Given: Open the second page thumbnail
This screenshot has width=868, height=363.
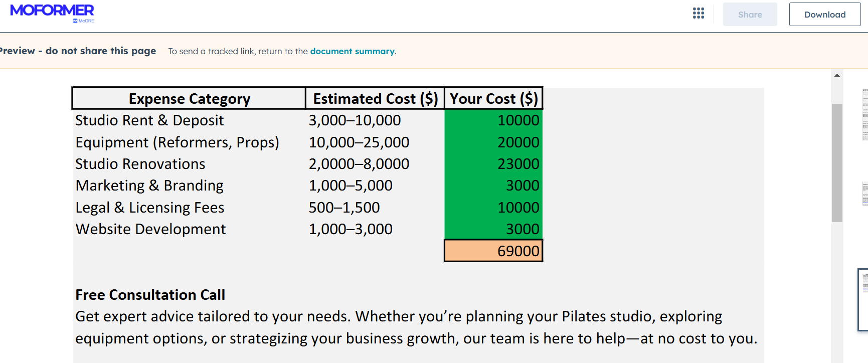Looking at the screenshot, I should pyautogui.click(x=865, y=194).
